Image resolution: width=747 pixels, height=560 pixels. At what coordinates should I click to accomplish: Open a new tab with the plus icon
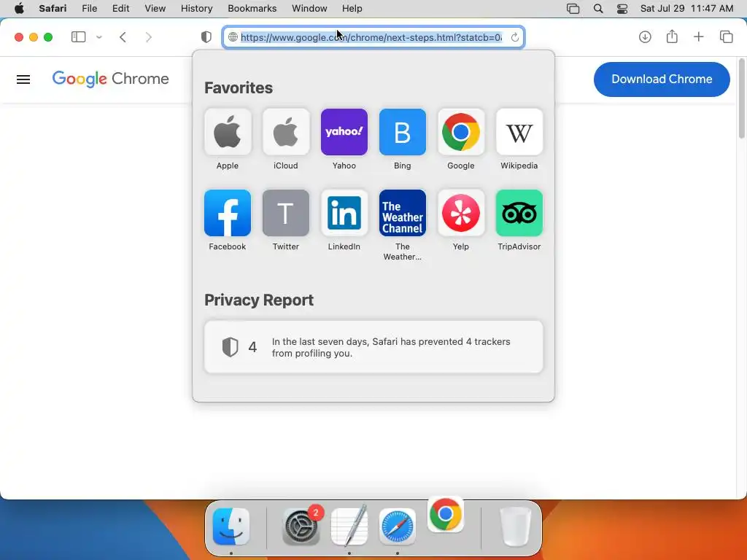click(x=698, y=36)
